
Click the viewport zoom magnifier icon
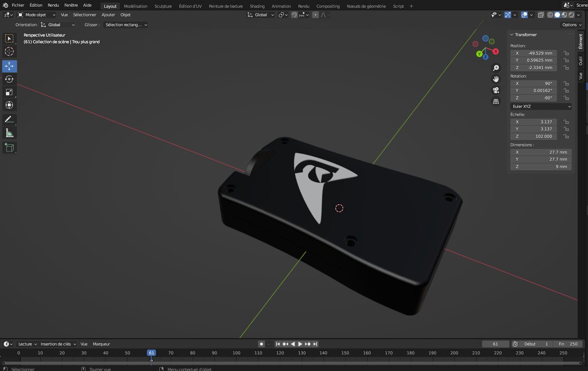[495, 68]
